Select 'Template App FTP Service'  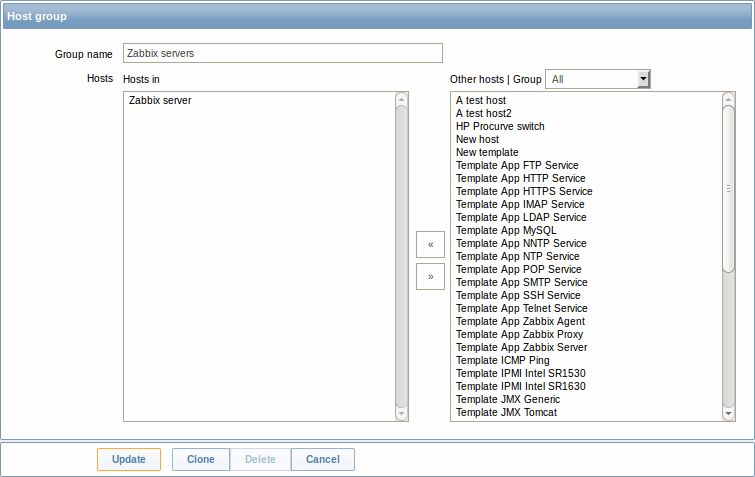pyautogui.click(x=517, y=165)
